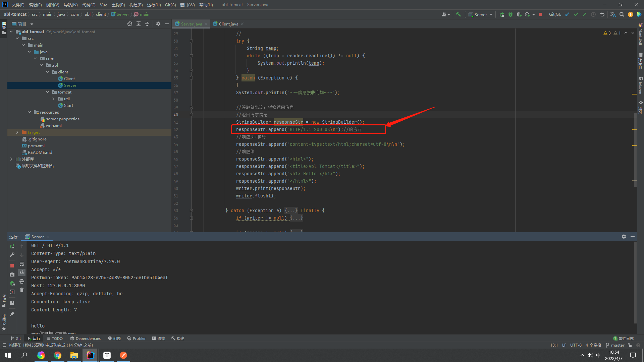
Task: Click the Settings gear icon in run panel
Action: [624, 236]
